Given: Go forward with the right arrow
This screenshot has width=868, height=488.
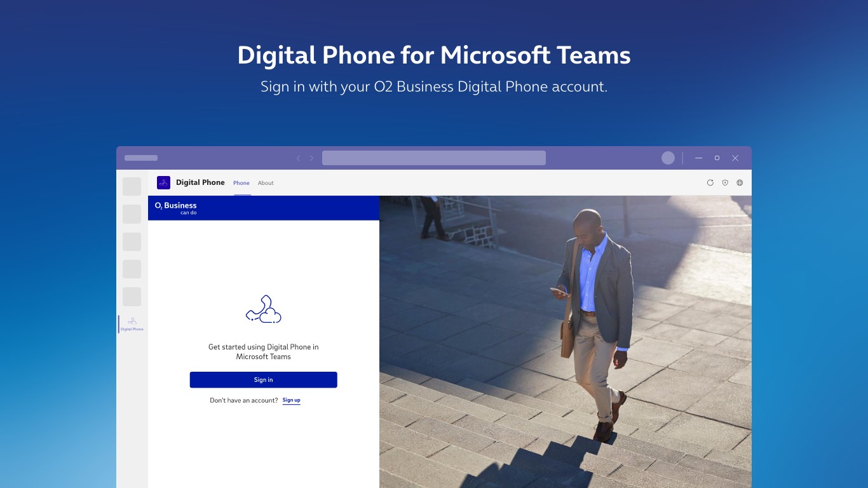Looking at the screenshot, I should coord(311,158).
